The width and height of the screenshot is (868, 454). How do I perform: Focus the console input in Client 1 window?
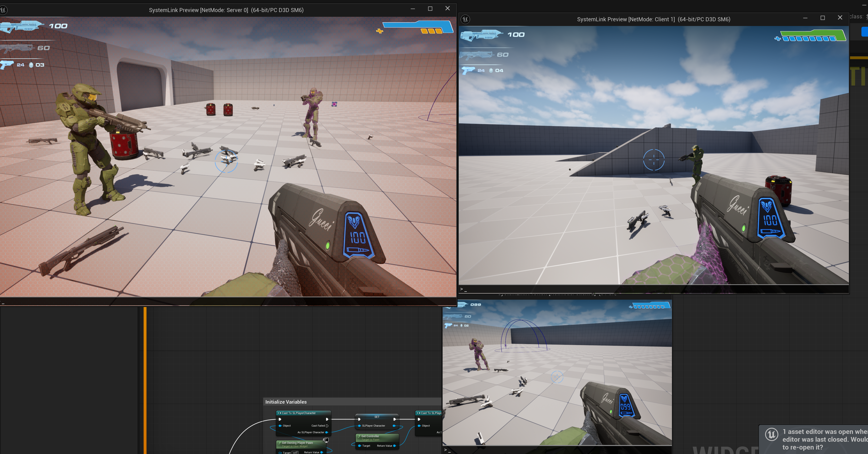pyautogui.click(x=654, y=289)
